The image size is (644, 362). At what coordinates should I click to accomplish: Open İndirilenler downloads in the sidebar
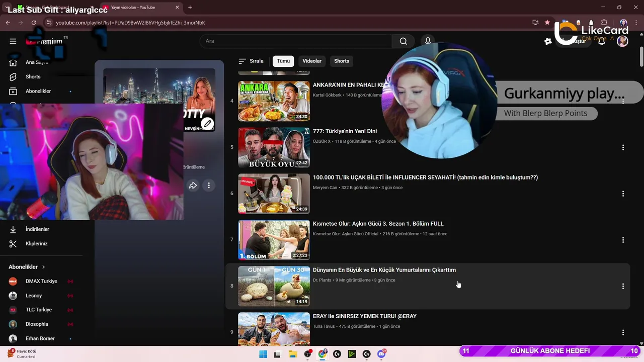[x=37, y=229]
